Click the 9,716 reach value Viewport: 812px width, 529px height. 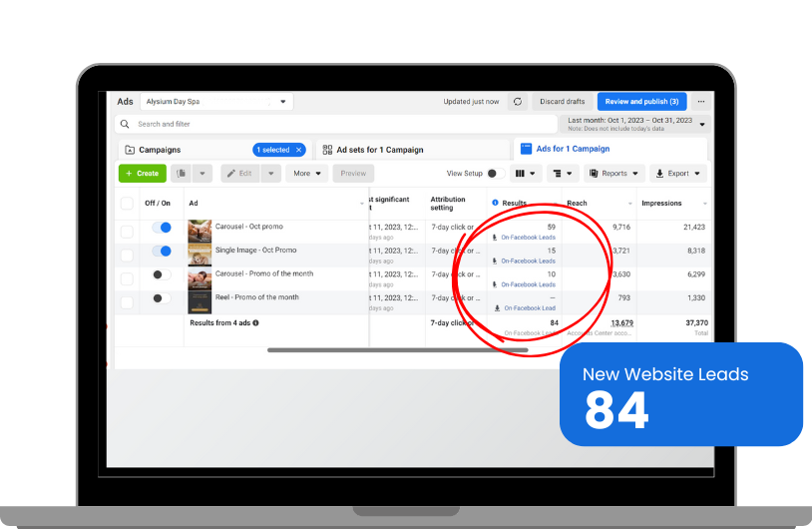coord(621,227)
